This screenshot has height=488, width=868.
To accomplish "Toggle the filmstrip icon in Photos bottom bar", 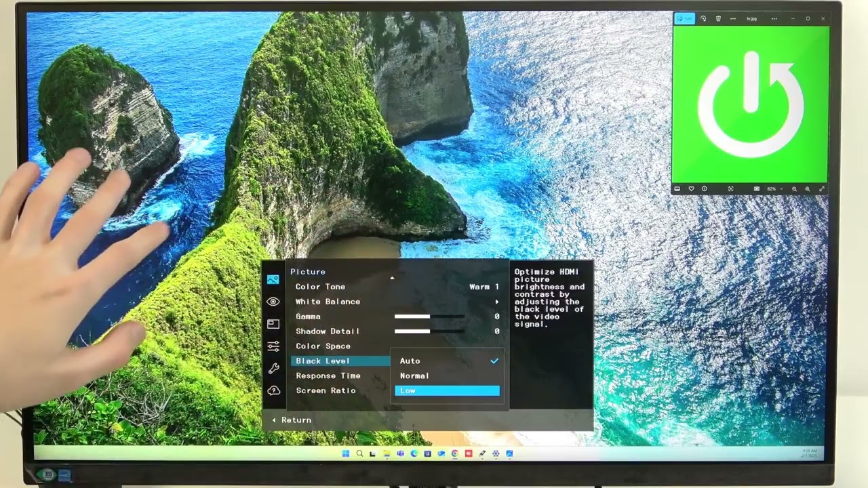I will (677, 189).
